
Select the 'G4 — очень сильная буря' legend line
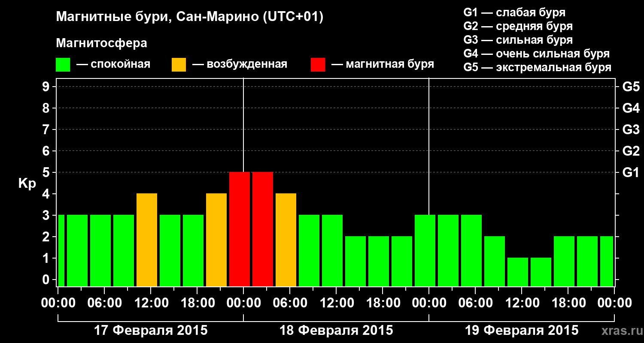tap(536, 54)
